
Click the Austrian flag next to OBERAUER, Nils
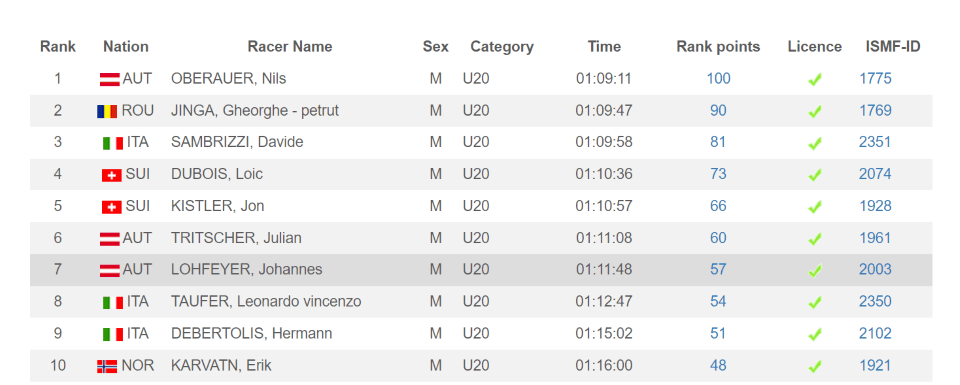[110, 80]
